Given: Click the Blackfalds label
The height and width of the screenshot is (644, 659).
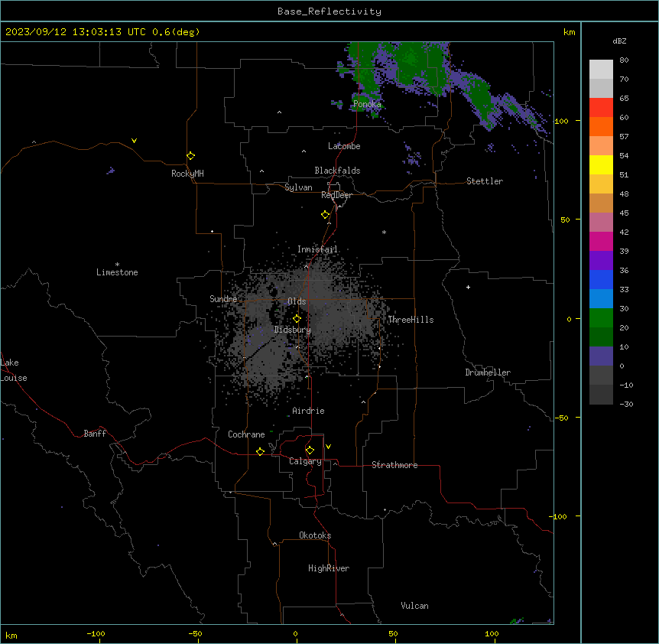Looking at the screenshot, I should click(x=337, y=171).
